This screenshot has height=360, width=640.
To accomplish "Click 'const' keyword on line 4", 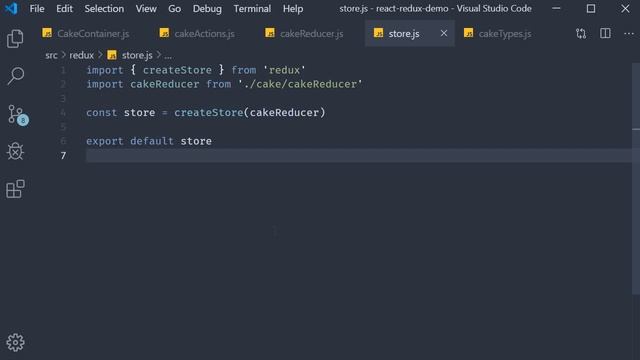I will coord(102,113).
